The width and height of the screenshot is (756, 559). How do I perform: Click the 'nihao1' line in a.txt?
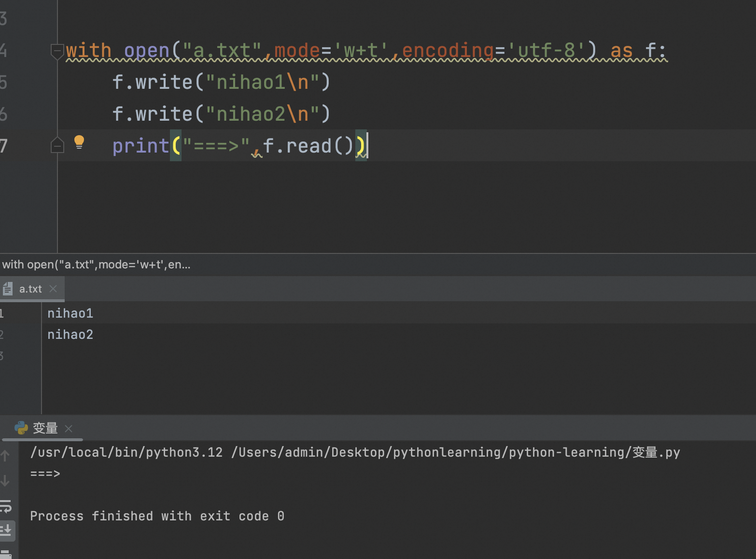pos(70,313)
